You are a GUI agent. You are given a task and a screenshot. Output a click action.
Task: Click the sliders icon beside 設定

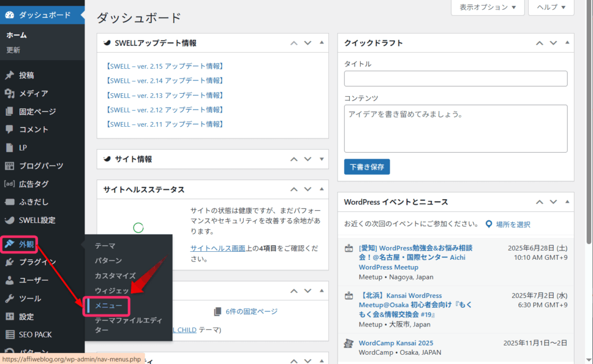pyautogui.click(x=10, y=317)
